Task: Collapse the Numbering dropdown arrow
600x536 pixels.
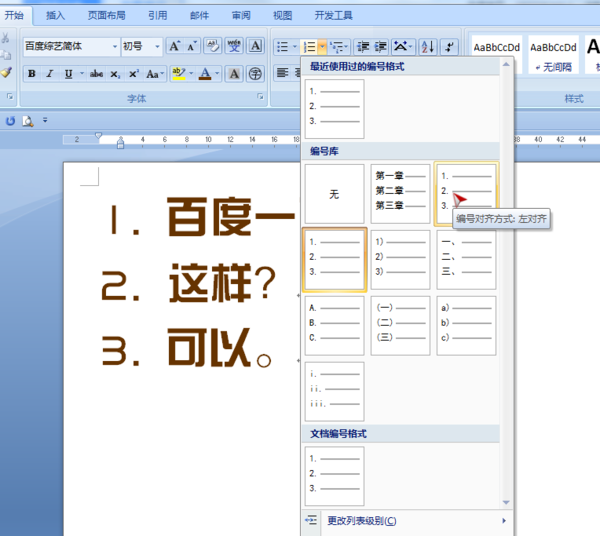Action: 322,47
